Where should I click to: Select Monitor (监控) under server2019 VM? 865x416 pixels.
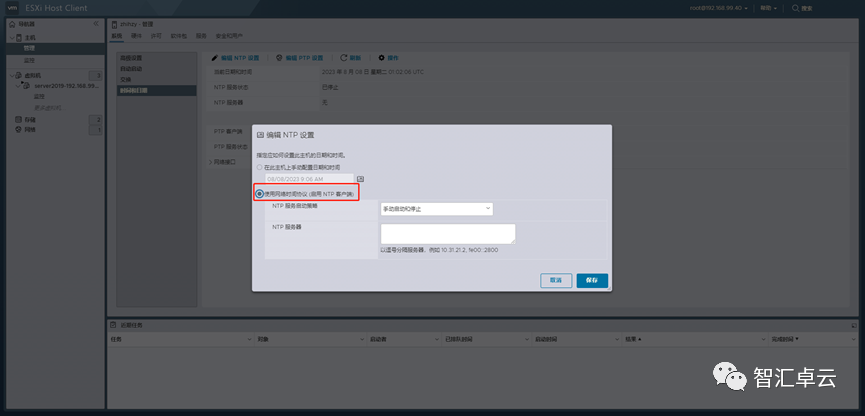point(39,97)
